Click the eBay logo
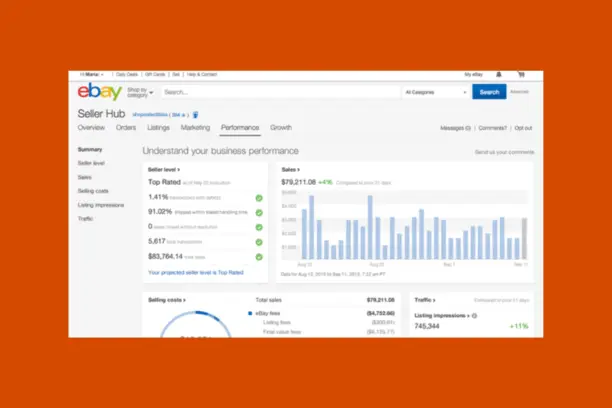This screenshot has width=612, height=408. click(100, 92)
